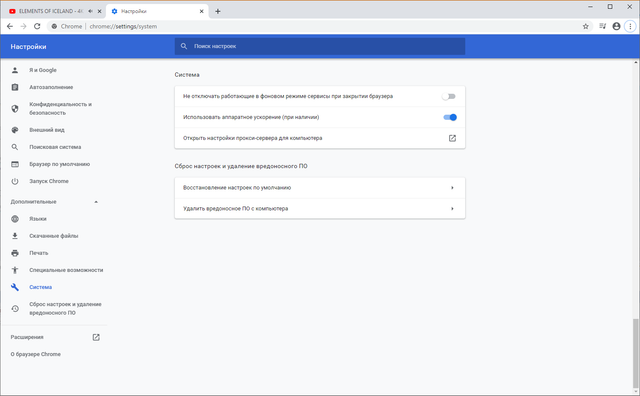Close the Настройки tab
This screenshot has width=640, height=396.
point(201,11)
